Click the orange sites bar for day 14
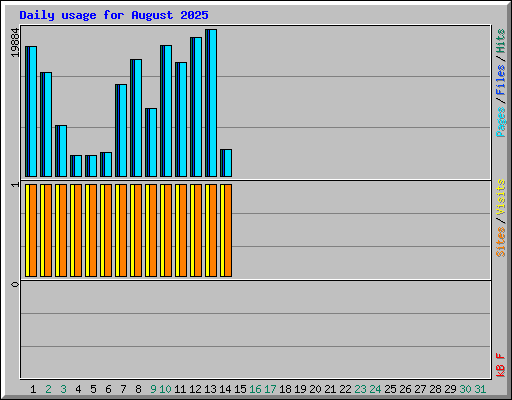The width and height of the screenshot is (512, 400). pos(228,230)
